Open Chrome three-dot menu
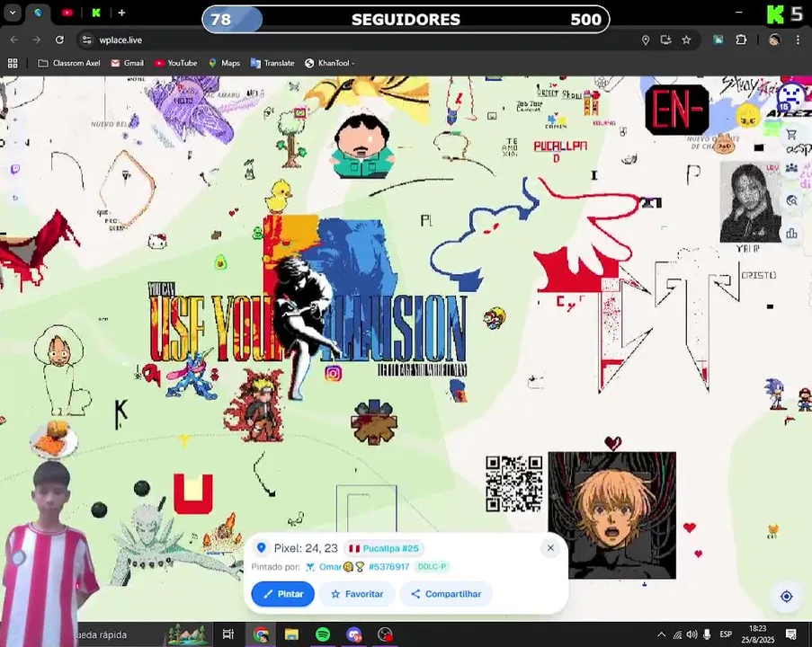Image resolution: width=812 pixels, height=647 pixels. [798, 40]
